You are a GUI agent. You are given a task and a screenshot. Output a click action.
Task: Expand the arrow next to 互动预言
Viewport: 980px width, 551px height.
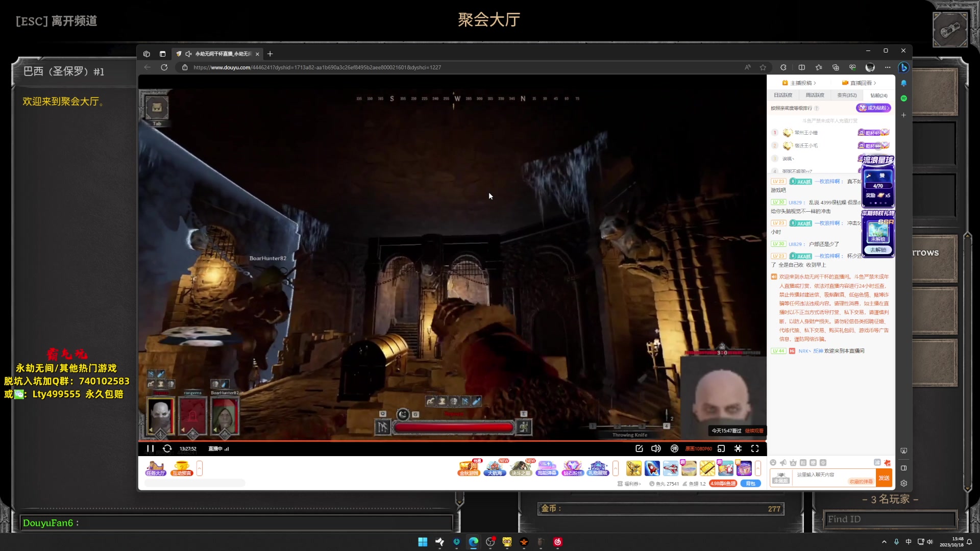[200, 468]
